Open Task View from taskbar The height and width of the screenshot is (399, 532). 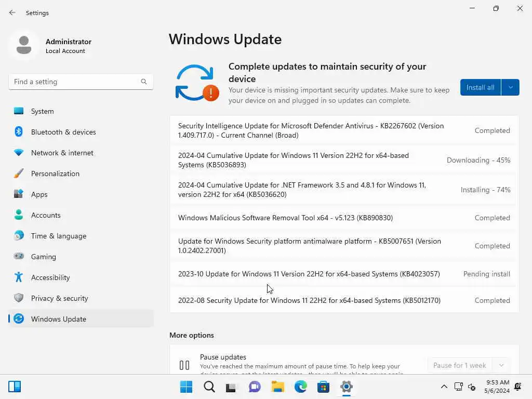click(x=231, y=387)
